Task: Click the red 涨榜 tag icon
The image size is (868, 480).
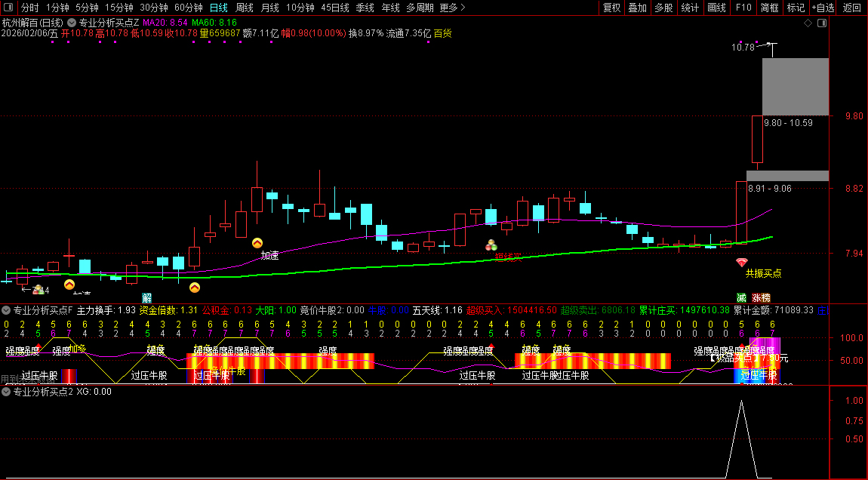Action: tap(761, 298)
